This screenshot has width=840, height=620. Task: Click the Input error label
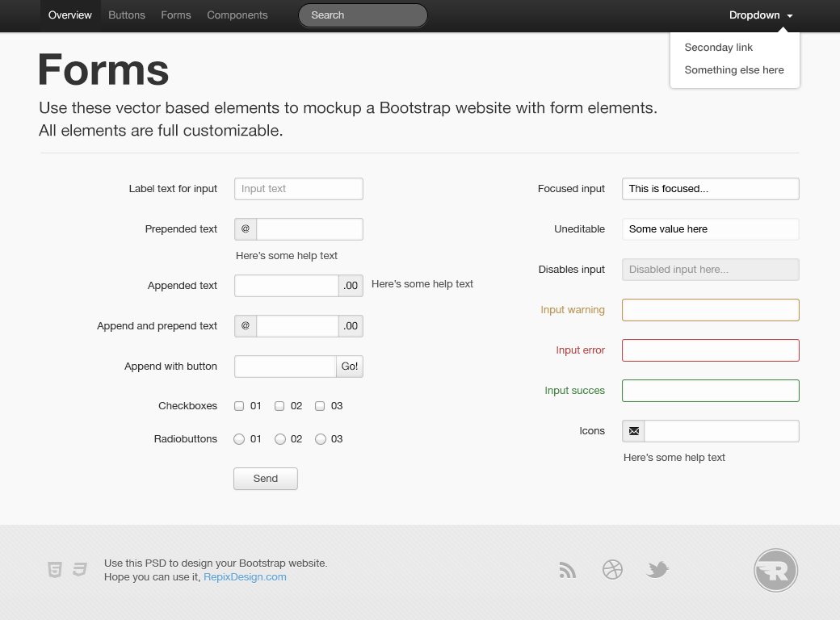pos(580,350)
